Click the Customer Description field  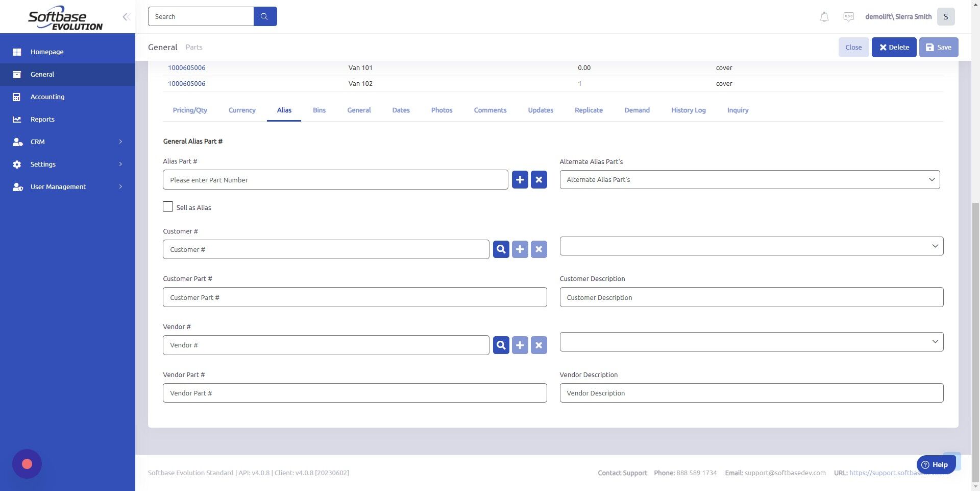pos(751,297)
